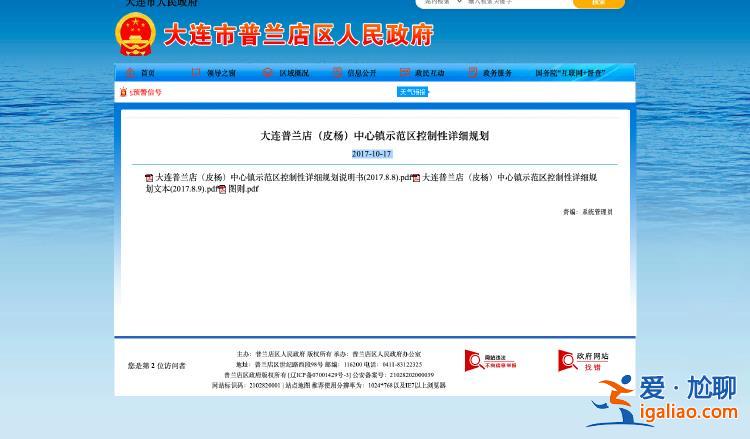This screenshot has height=439, width=750.
Task: Open the 图则.pdf link
Action: click(x=243, y=189)
